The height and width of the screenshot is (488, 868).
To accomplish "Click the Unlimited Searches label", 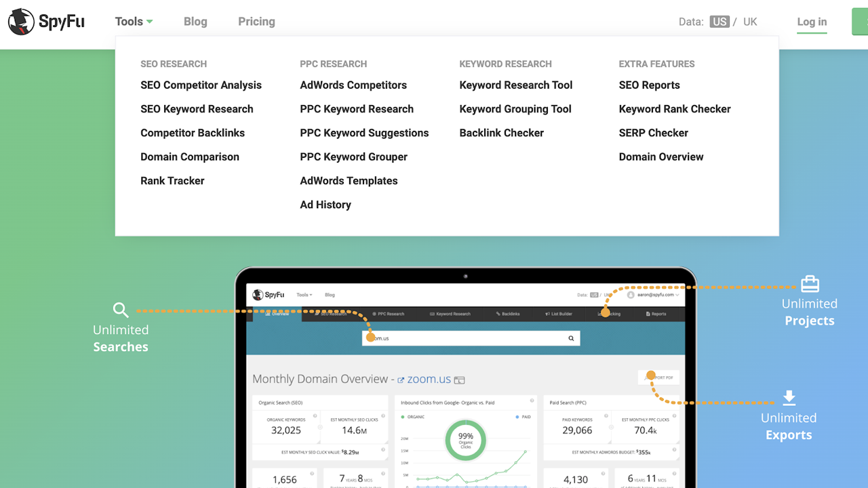I will 121,338.
